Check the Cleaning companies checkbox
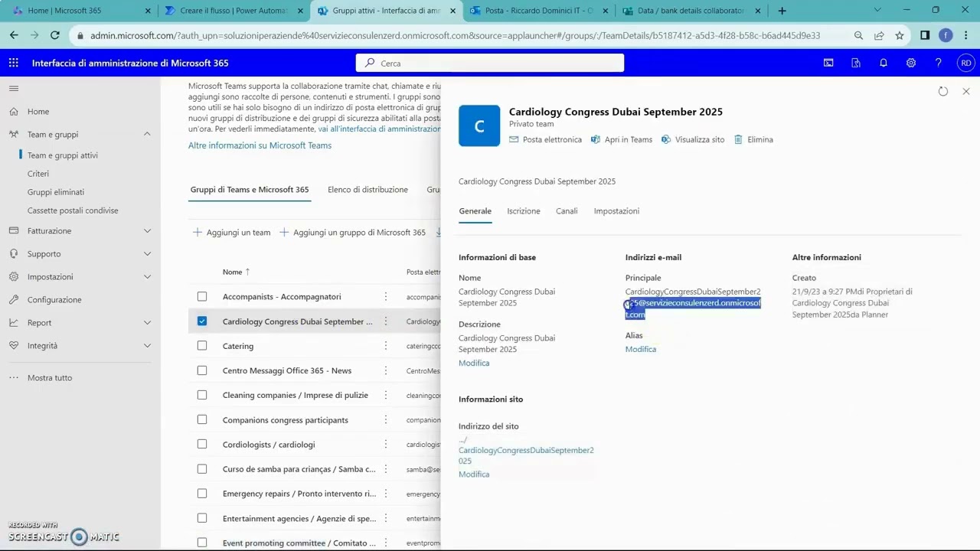The image size is (980, 551). click(x=202, y=395)
